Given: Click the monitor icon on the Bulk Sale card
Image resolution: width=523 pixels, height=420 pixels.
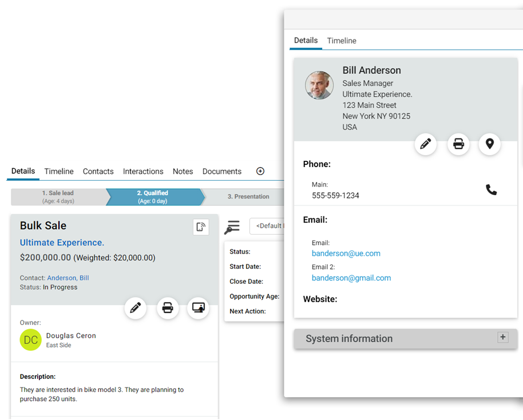Looking at the screenshot, I should (198, 308).
